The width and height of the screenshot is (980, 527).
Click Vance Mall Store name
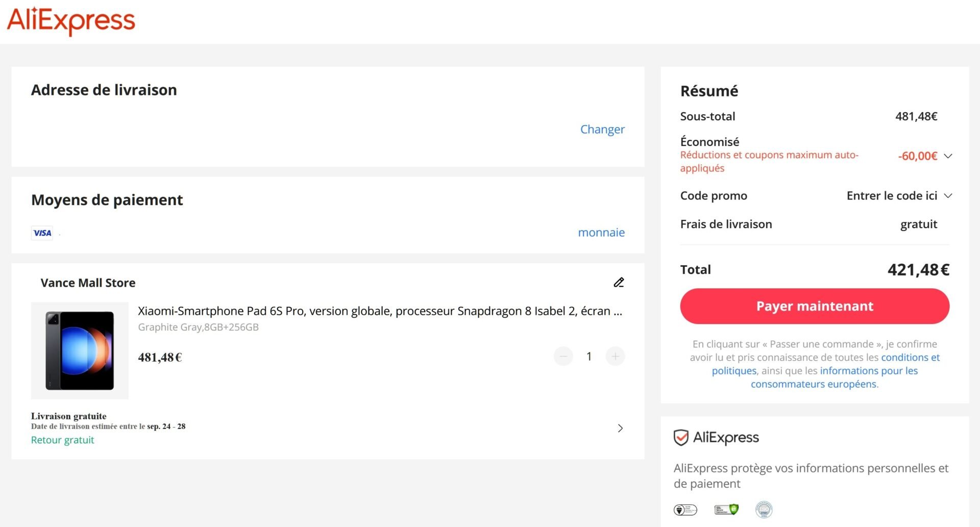click(88, 283)
